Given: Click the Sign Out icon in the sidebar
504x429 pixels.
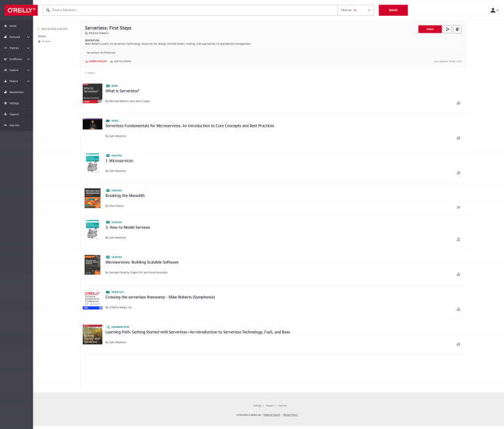Looking at the screenshot, I should pyautogui.click(x=5, y=125).
